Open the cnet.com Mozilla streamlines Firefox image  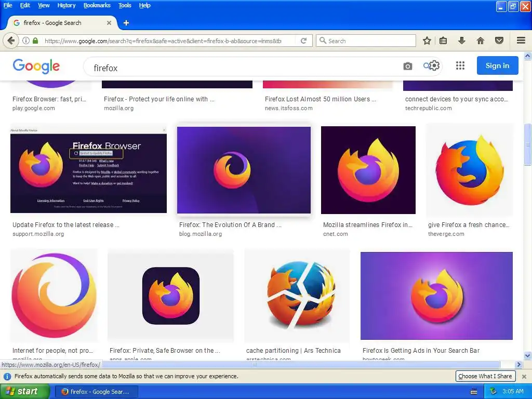tap(368, 170)
